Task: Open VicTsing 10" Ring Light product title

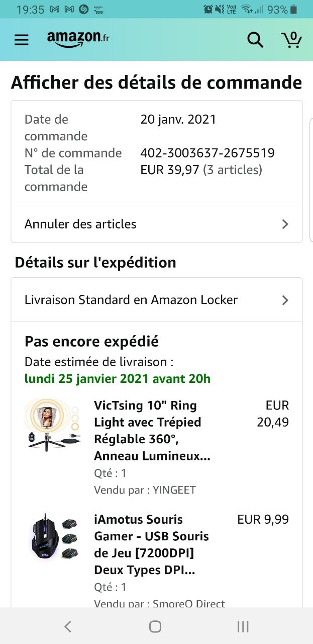Action: (x=152, y=431)
